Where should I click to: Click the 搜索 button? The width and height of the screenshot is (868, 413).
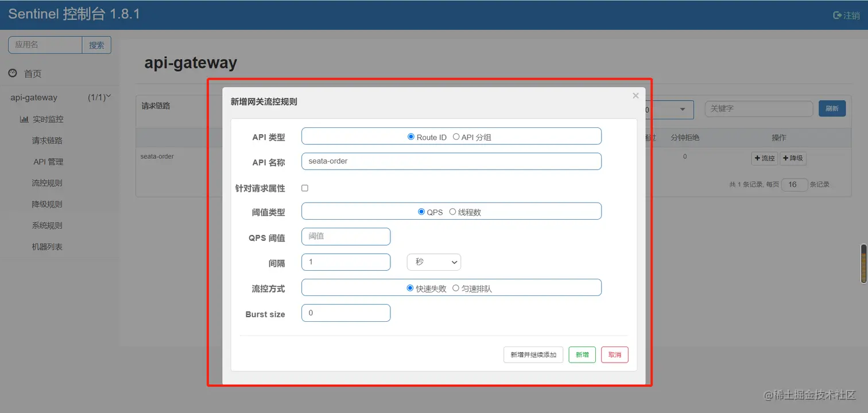pos(96,45)
